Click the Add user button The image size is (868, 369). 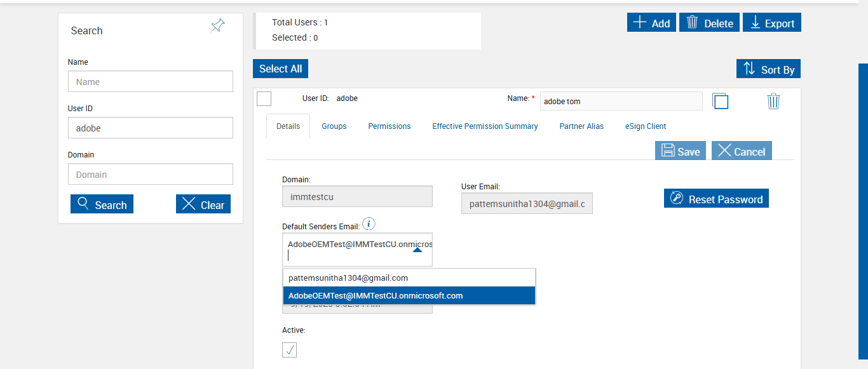651,23
